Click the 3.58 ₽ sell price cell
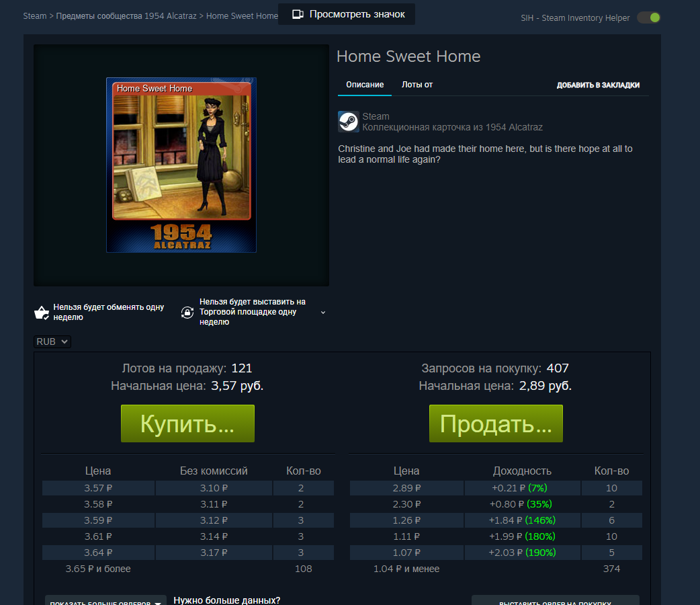This screenshot has width=700, height=605. (x=98, y=504)
